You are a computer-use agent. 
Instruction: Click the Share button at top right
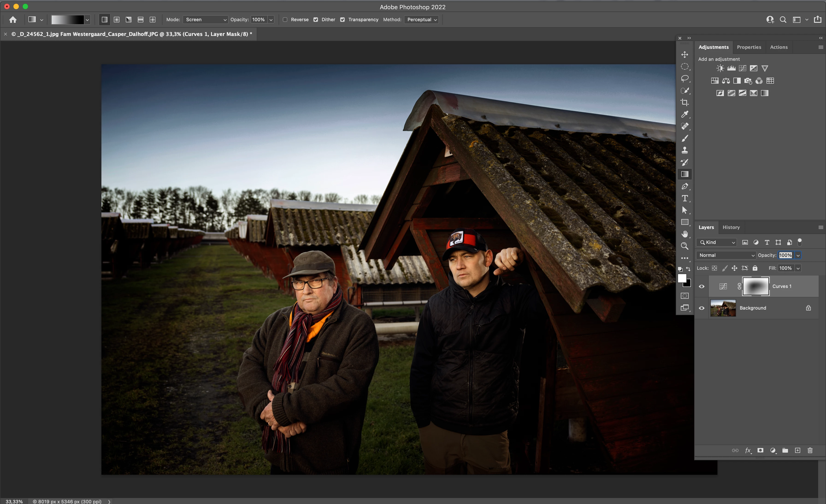coord(818,20)
